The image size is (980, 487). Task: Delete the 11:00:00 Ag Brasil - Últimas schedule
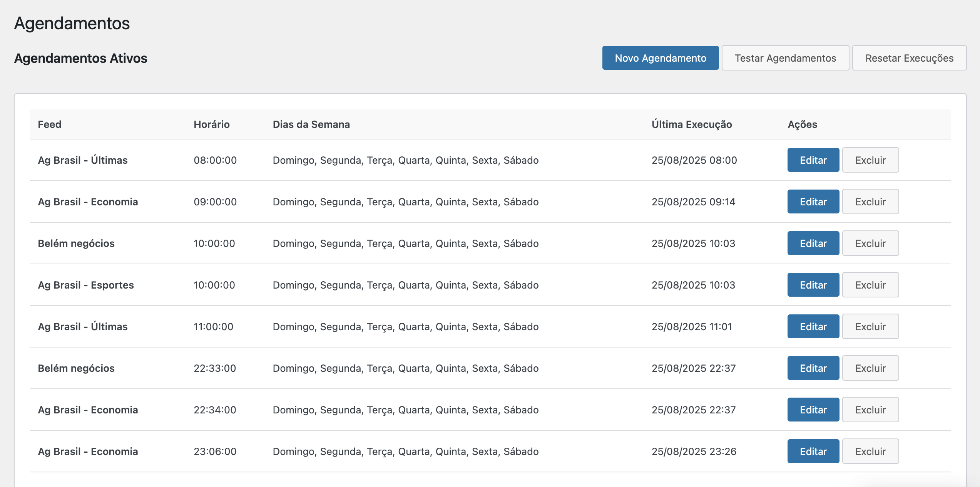pyautogui.click(x=870, y=326)
